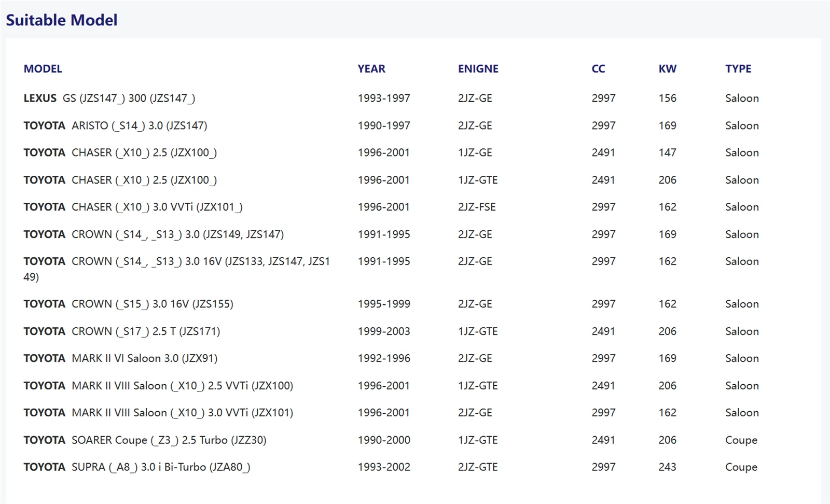The height and width of the screenshot is (504, 830).
Task: Click Saloon type in Lexus GS row
Action: 742,98
